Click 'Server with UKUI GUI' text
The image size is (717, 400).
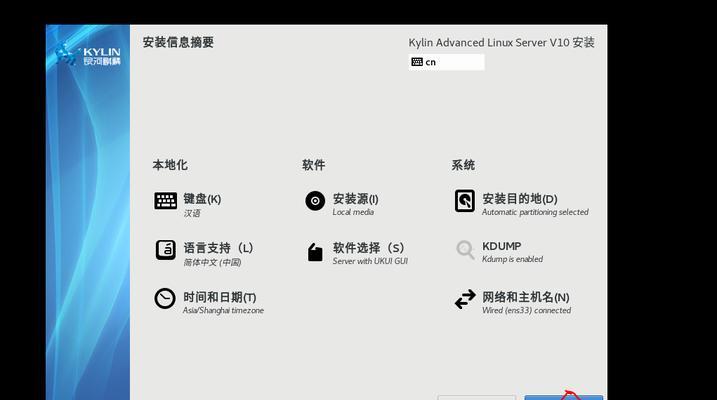370,261
